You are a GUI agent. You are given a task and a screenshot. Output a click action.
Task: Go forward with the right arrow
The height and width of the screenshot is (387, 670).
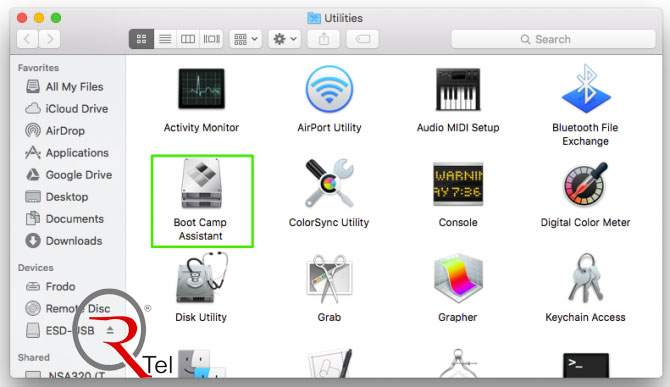(x=50, y=39)
